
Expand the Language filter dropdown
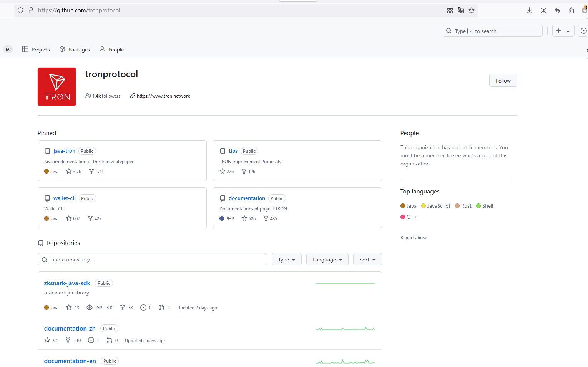[x=327, y=260]
